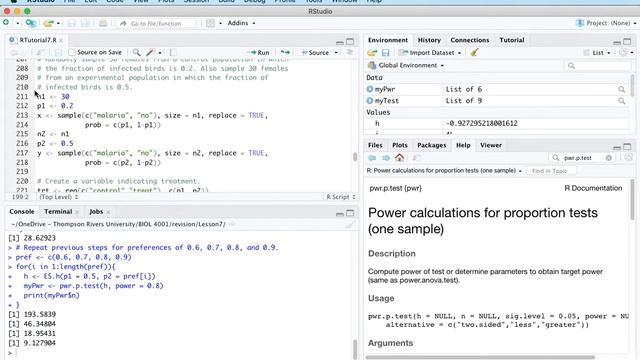Maximize the Console pane
Screen dimensions: 640x360
350,213
